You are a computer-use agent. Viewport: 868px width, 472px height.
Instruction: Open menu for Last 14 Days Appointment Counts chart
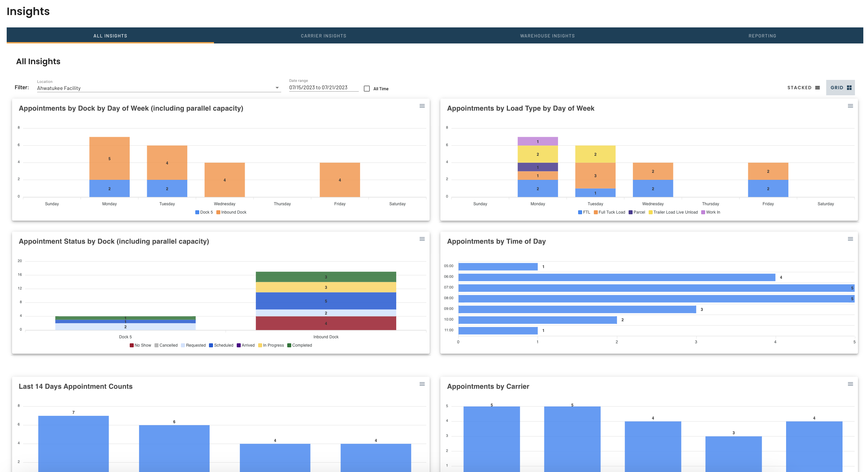pyautogui.click(x=422, y=384)
